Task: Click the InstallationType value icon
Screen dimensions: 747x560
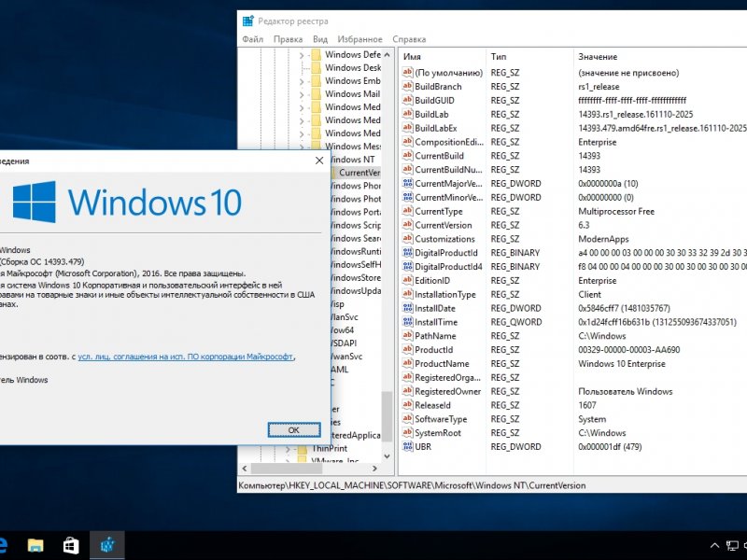Action: pos(407,294)
